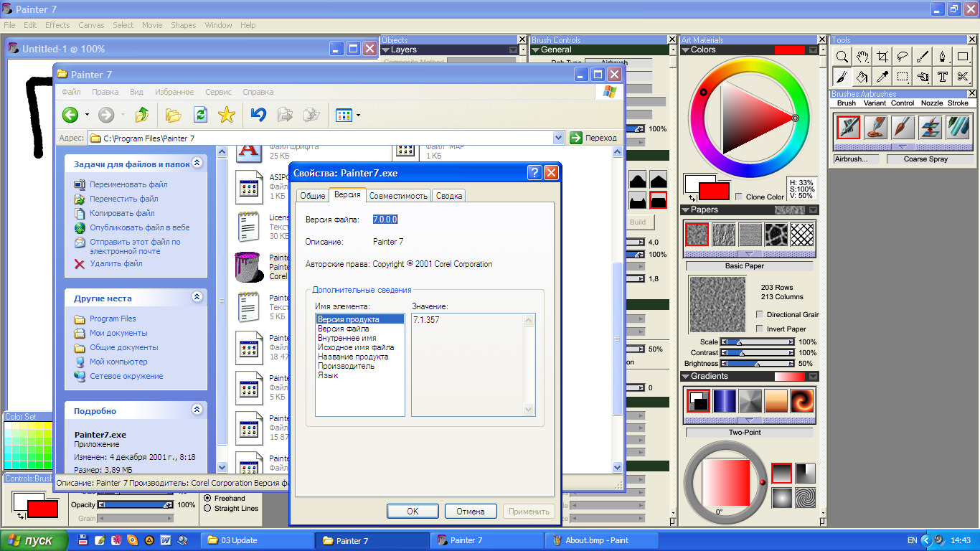Switch to the Совместимость tab
This screenshot has height=551, width=980.
[x=398, y=196]
